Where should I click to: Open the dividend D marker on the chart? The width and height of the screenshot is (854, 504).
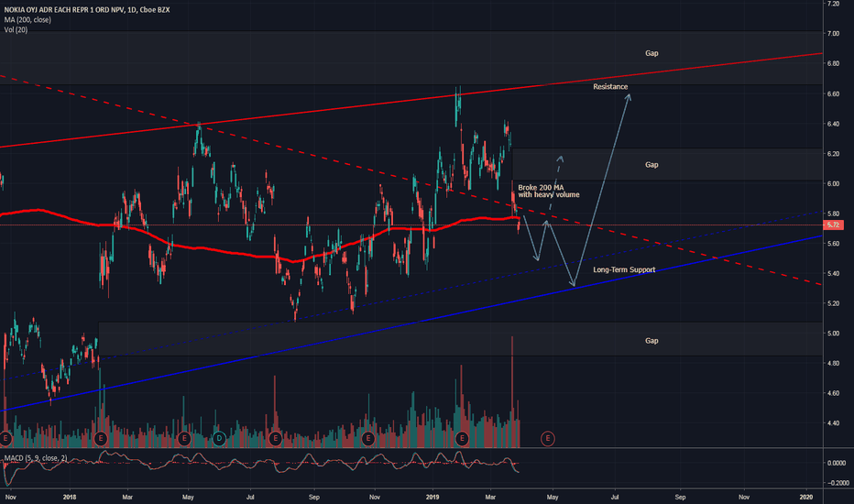pyautogui.click(x=219, y=438)
